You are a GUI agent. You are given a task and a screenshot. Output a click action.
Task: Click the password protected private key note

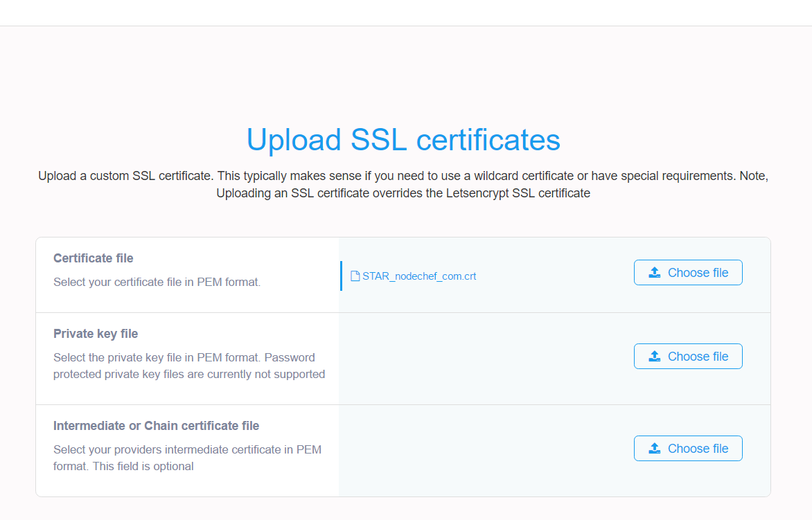189,366
